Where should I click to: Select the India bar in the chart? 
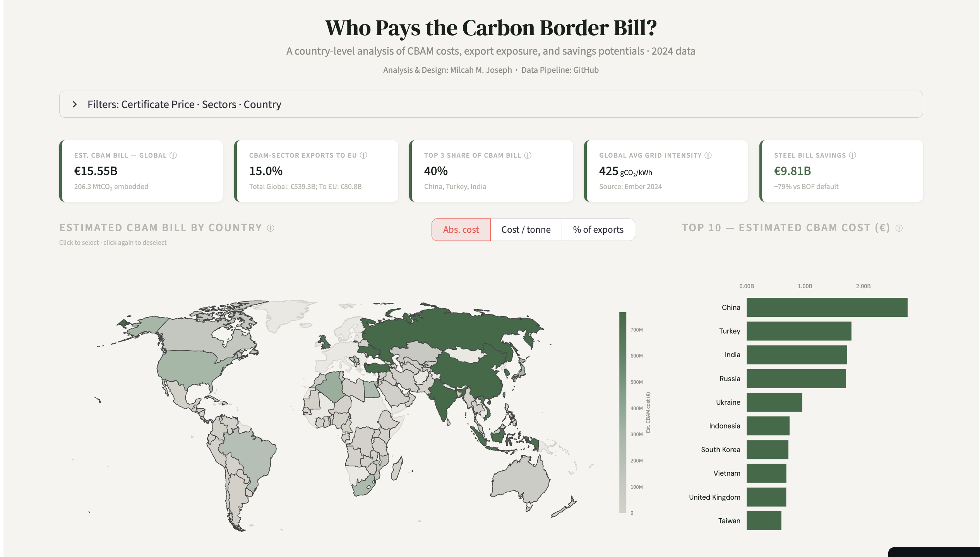(x=797, y=355)
